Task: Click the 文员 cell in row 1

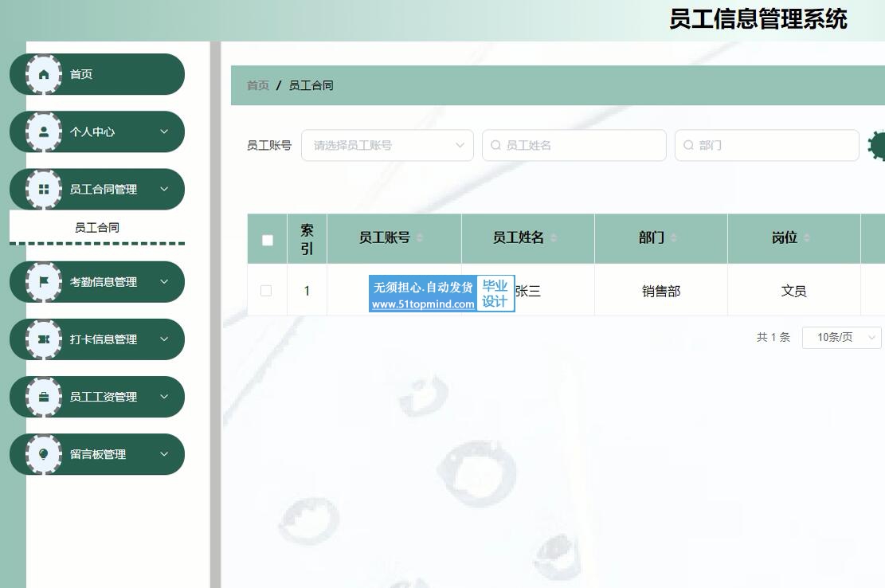Action: pos(793,291)
